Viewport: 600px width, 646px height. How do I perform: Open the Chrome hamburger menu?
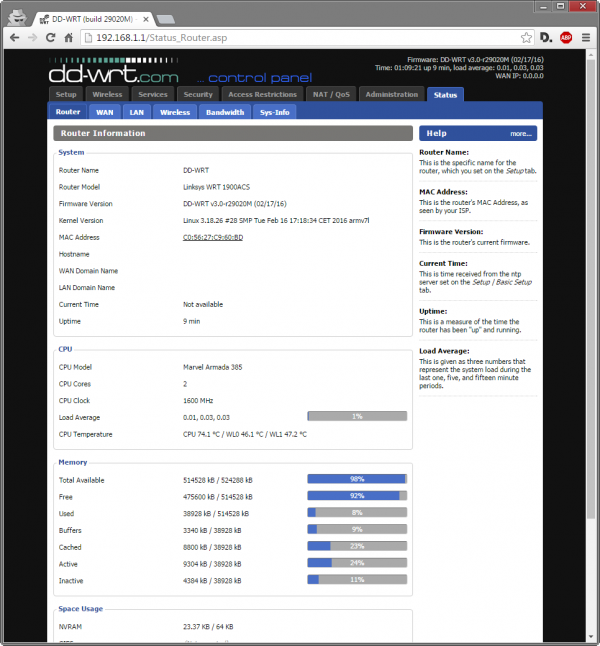(586, 38)
